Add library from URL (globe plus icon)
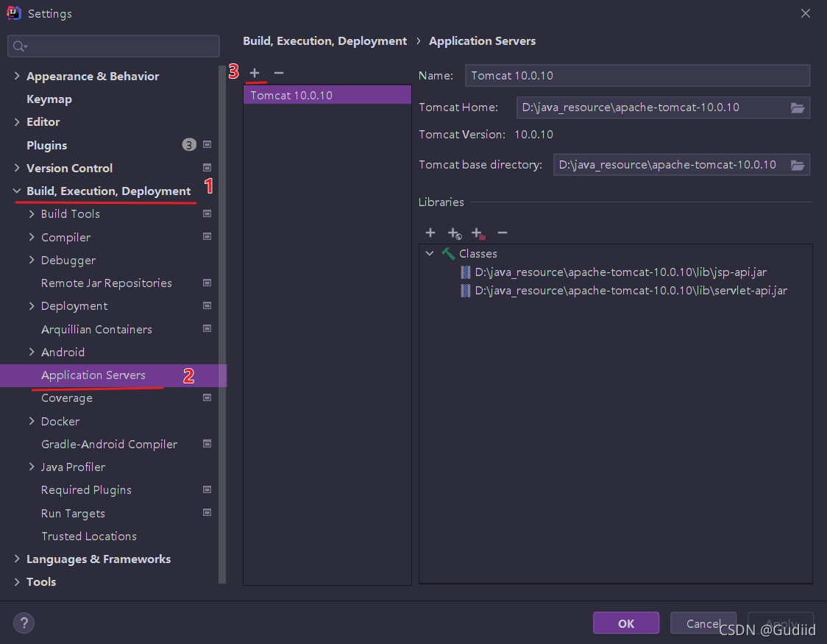This screenshot has width=827, height=644. (454, 233)
